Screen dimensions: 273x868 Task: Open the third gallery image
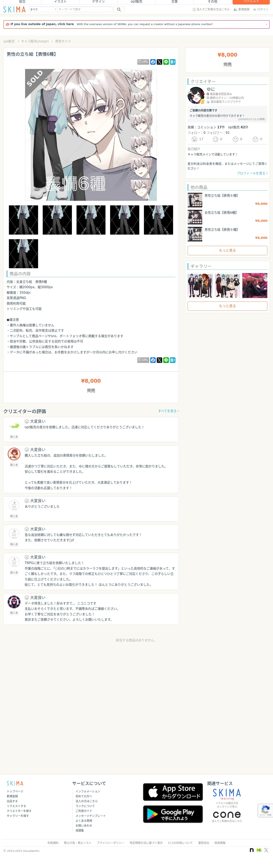(x=255, y=286)
